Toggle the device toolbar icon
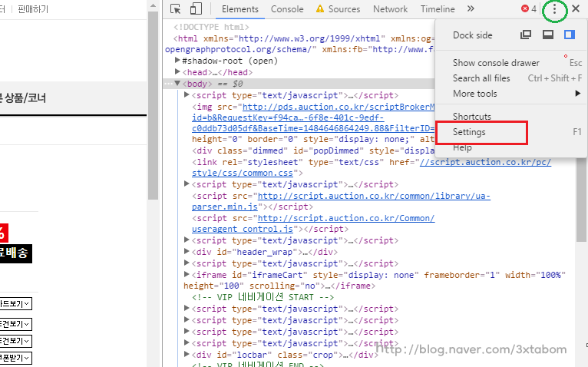Screen dimensions: 588x367 pyautogui.click(x=196, y=8)
